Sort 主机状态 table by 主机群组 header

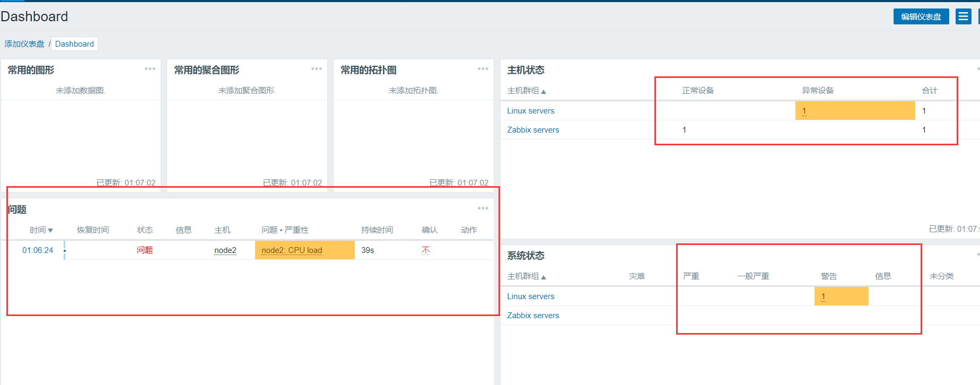pos(526,91)
